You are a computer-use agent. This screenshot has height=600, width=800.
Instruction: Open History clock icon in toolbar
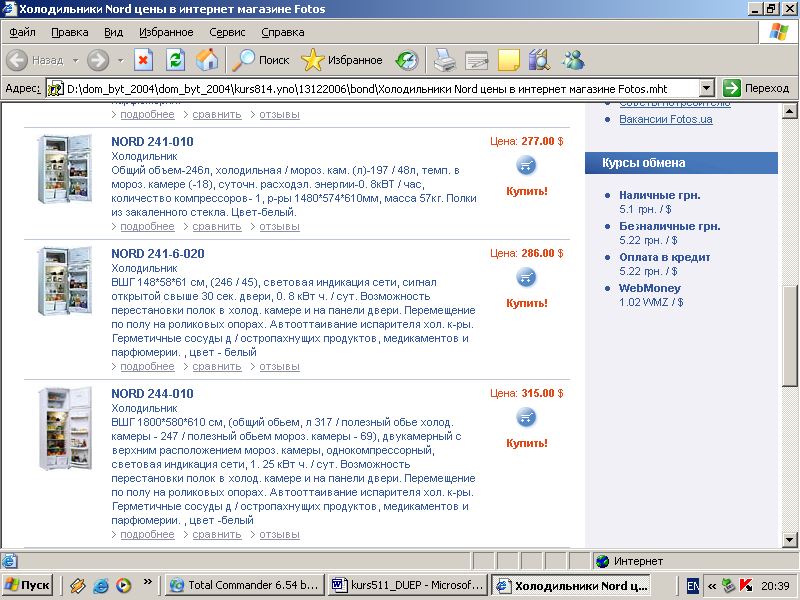[x=407, y=60]
